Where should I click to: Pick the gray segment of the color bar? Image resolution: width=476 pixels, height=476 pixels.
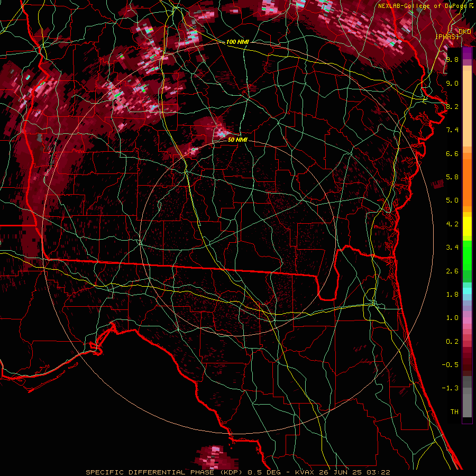pyautogui.click(x=467, y=397)
